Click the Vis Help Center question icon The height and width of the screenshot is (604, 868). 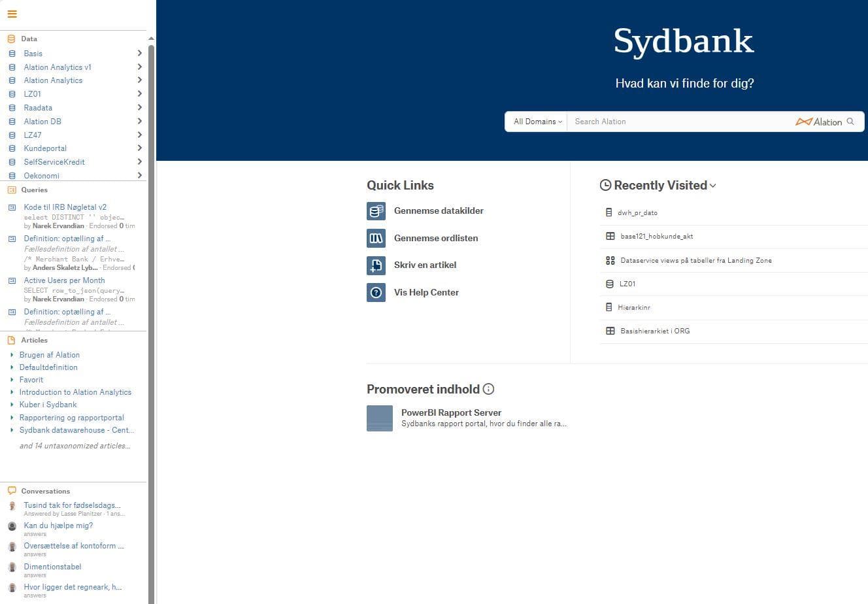click(x=376, y=292)
